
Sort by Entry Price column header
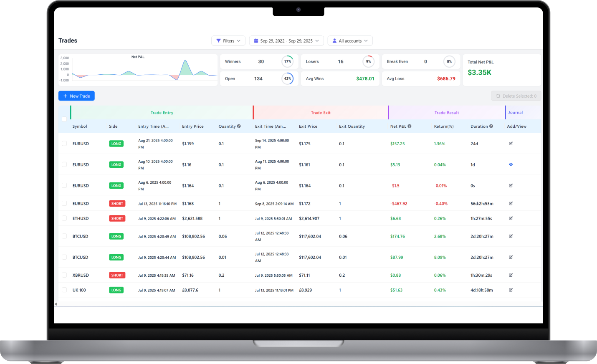click(x=193, y=126)
